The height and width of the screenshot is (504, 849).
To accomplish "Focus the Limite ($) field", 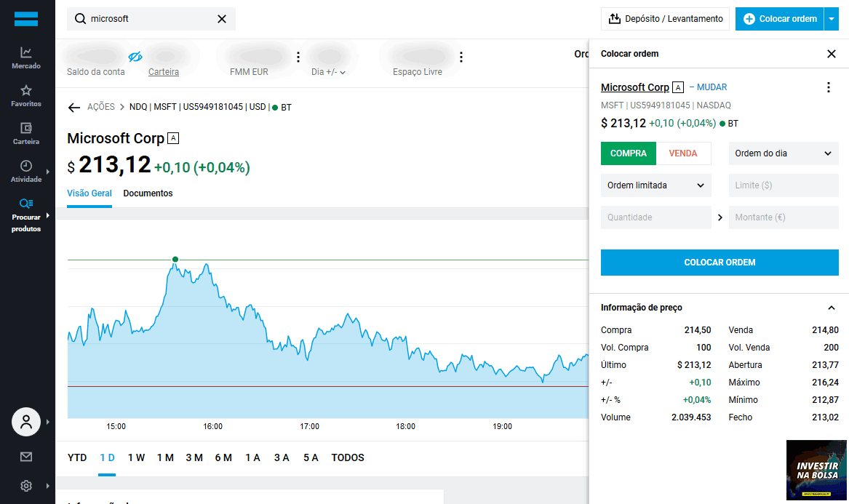I will pos(784,185).
